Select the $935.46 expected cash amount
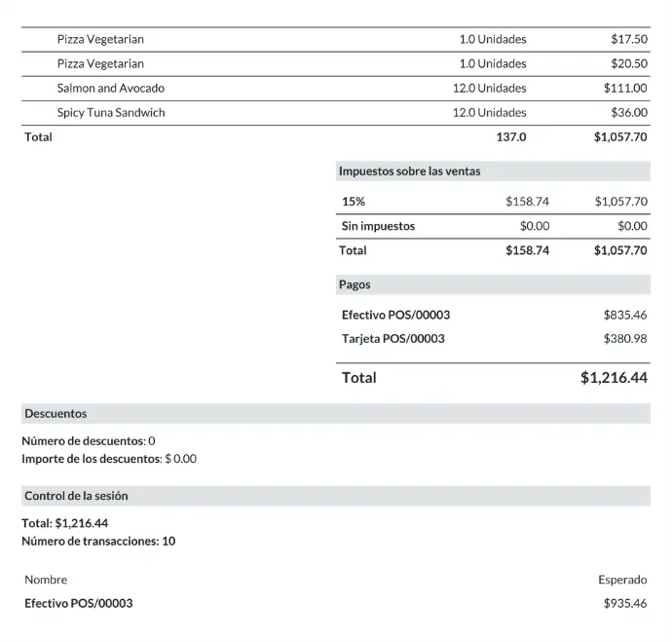Image resolution: width=672 pixels, height=642 pixels. pyautogui.click(x=625, y=603)
